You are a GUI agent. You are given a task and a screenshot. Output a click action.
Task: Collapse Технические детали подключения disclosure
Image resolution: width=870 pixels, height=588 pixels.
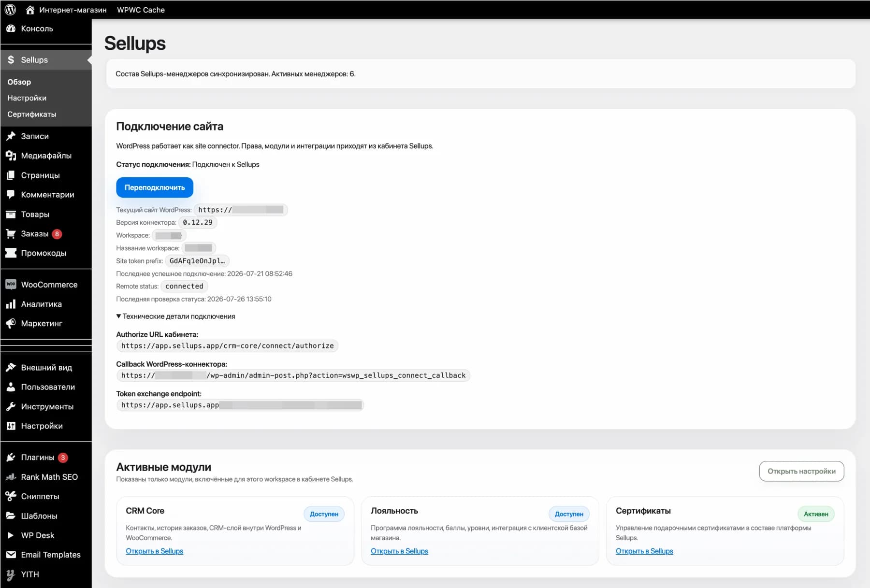tap(176, 316)
